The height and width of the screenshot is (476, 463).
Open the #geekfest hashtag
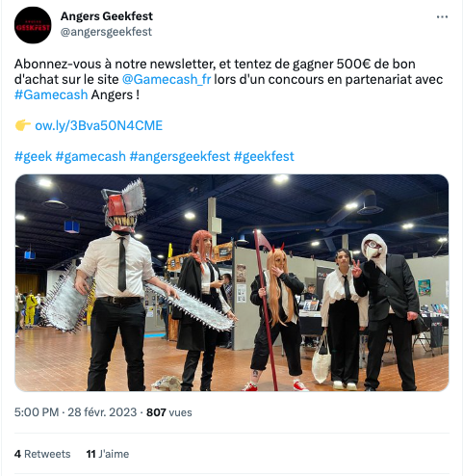tap(264, 156)
